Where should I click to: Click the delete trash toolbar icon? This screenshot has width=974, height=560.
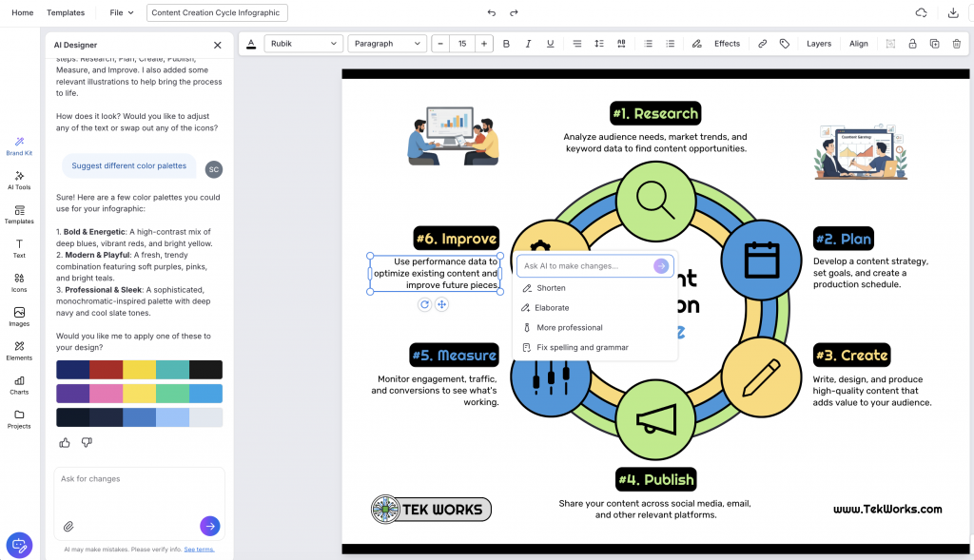click(957, 44)
